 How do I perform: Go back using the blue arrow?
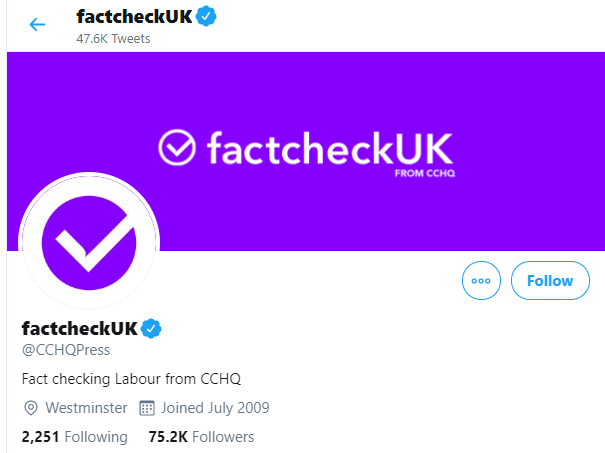[37, 24]
